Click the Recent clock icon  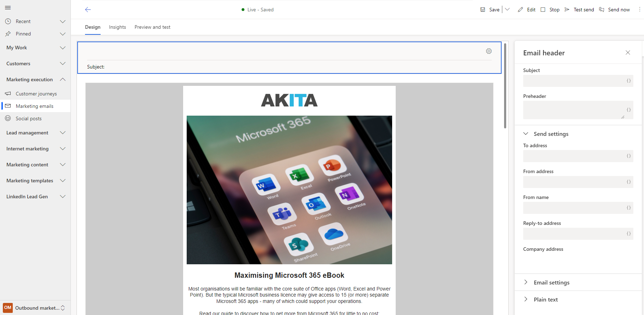click(x=8, y=21)
